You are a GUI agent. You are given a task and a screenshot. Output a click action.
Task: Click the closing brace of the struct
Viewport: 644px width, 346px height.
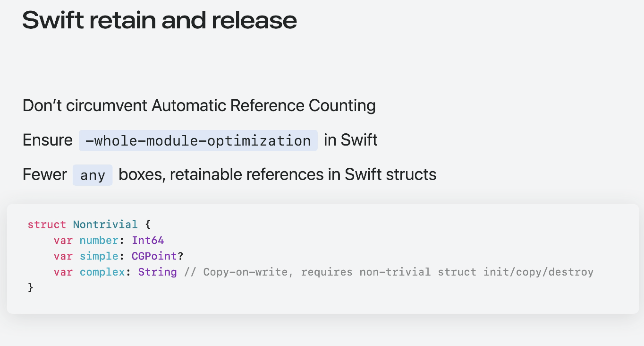31,287
